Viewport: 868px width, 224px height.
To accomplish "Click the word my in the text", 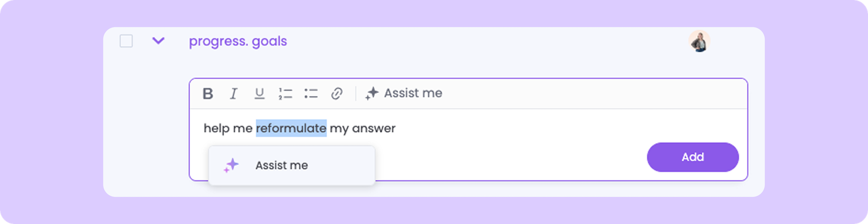I will coord(339,129).
